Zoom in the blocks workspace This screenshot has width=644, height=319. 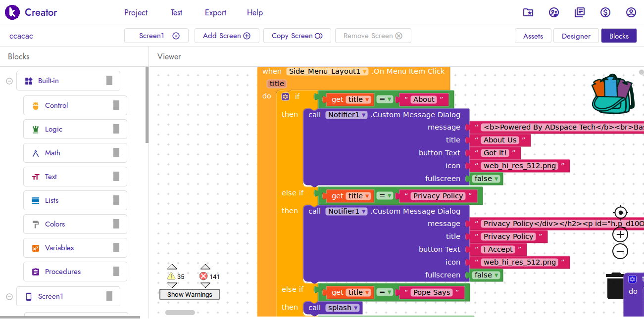point(620,234)
